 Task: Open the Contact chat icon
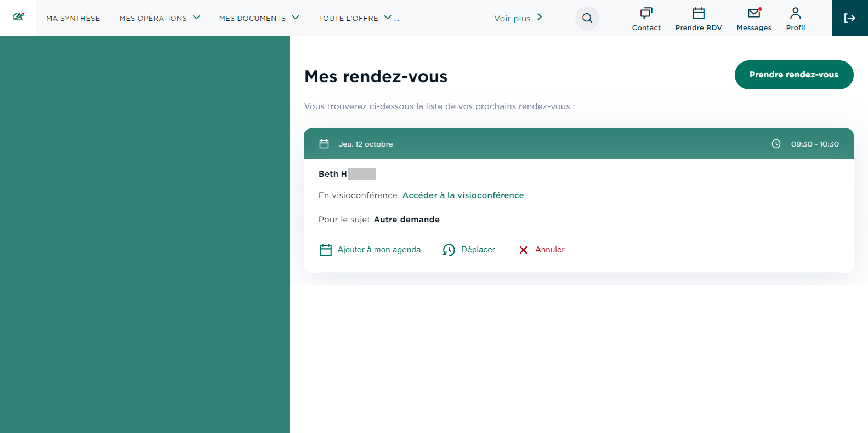(646, 13)
